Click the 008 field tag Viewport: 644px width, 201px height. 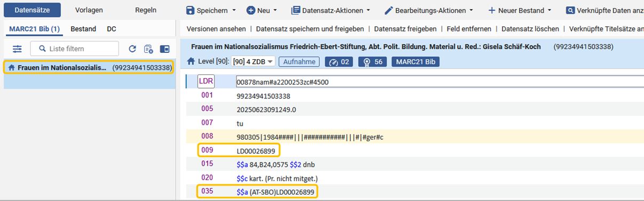pyautogui.click(x=207, y=137)
